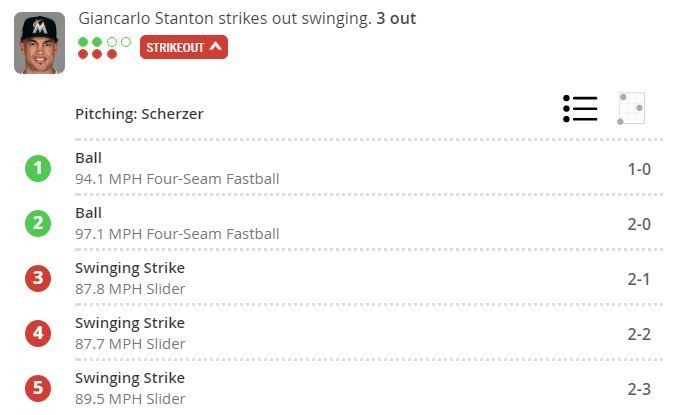
Task: Open the 97.1 MPH Four-Seam Fastball pitch
Action: point(177,234)
